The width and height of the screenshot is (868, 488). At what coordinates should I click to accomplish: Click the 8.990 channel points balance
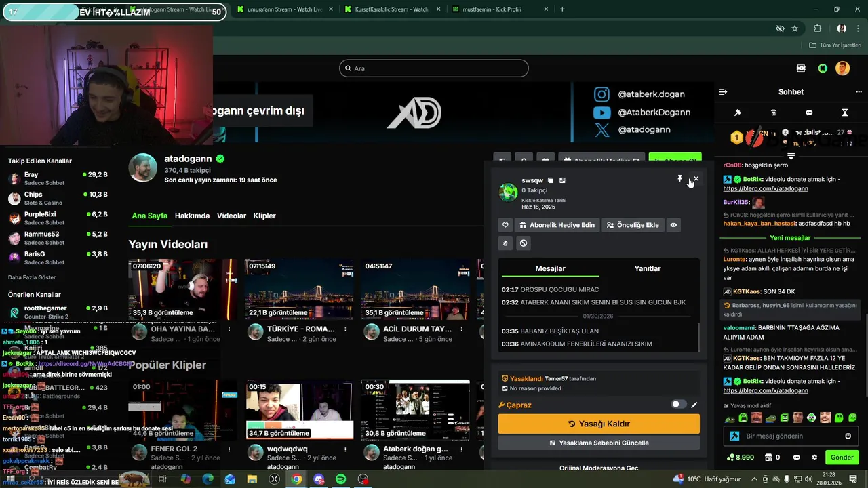pyautogui.click(x=741, y=457)
